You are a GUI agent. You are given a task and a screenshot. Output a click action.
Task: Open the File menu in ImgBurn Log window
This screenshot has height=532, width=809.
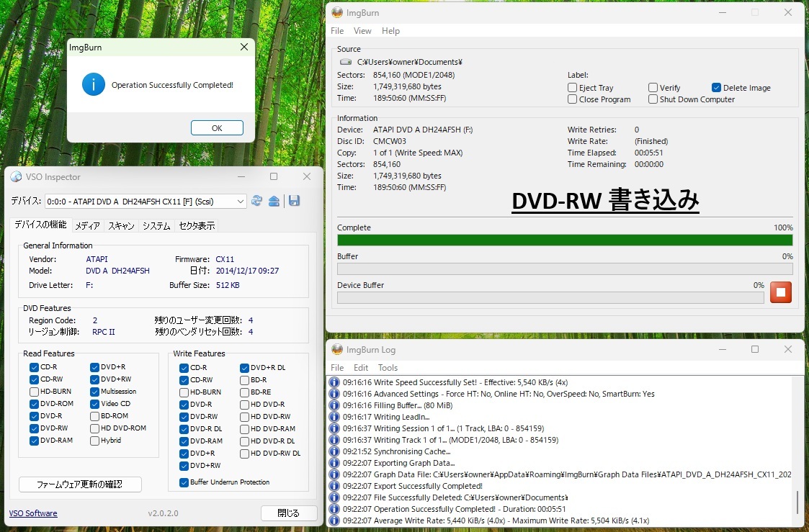coord(337,368)
